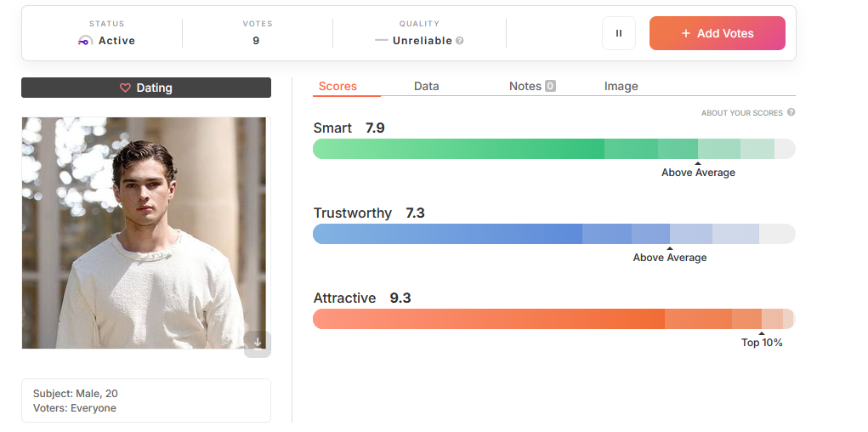Click the Dating category header
The width and height of the screenshot is (868, 432).
(146, 88)
